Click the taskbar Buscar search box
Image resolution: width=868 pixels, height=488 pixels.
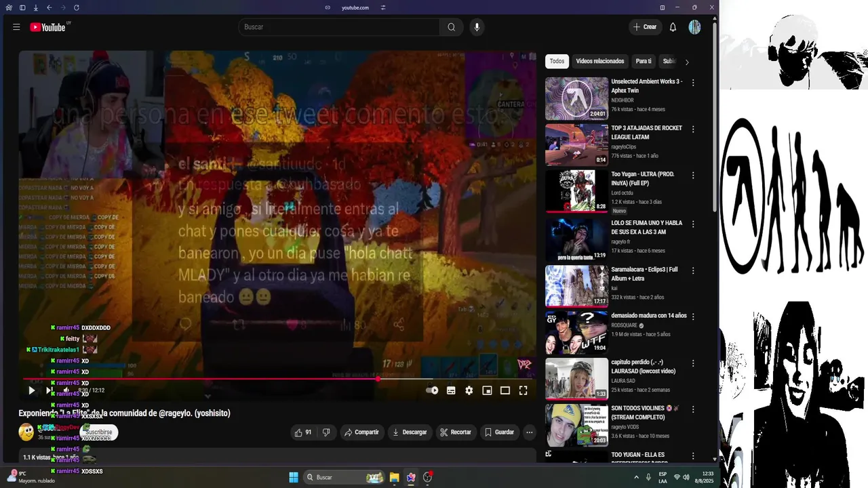(344, 477)
